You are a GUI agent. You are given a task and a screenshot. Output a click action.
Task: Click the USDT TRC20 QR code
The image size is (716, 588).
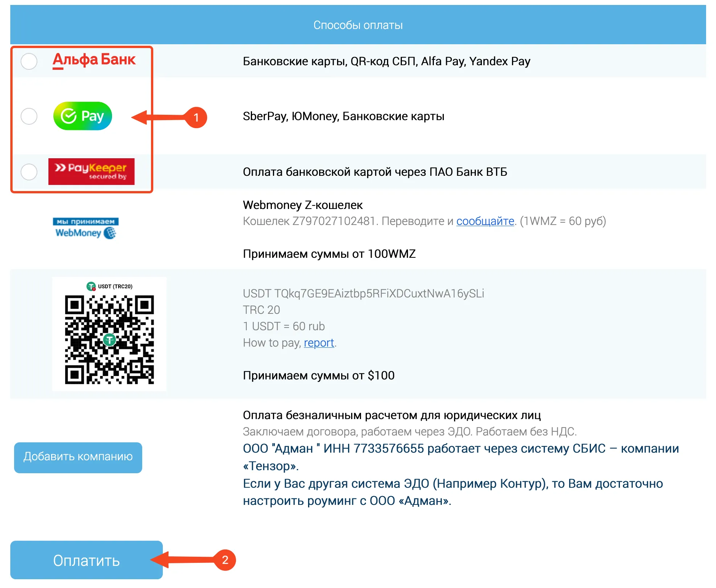(x=109, y=339)
